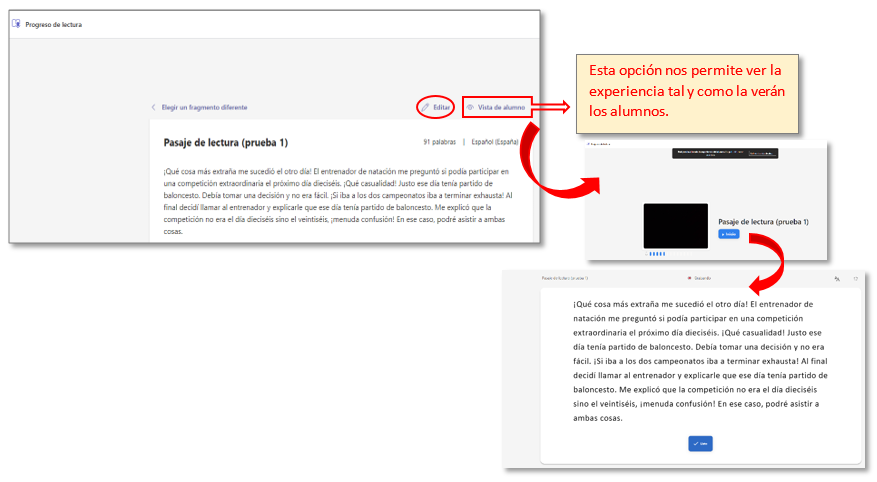Click the recording status indicator above the passage
The width and height of the screenshot is (877, 482).
(700, 278)
